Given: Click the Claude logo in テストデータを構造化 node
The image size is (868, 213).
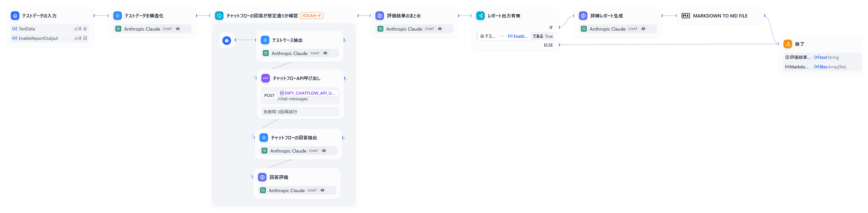Looking at the screenshot, I should point(118,29).
